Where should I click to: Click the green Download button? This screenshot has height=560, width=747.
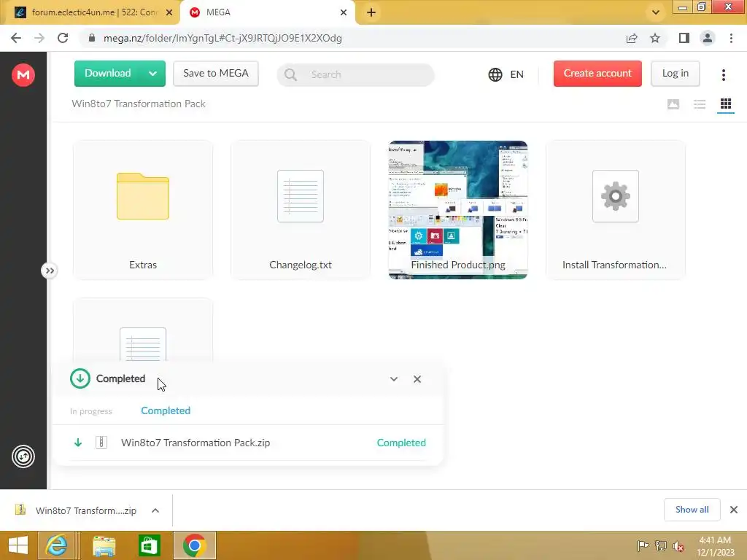[x=108, y=74]
